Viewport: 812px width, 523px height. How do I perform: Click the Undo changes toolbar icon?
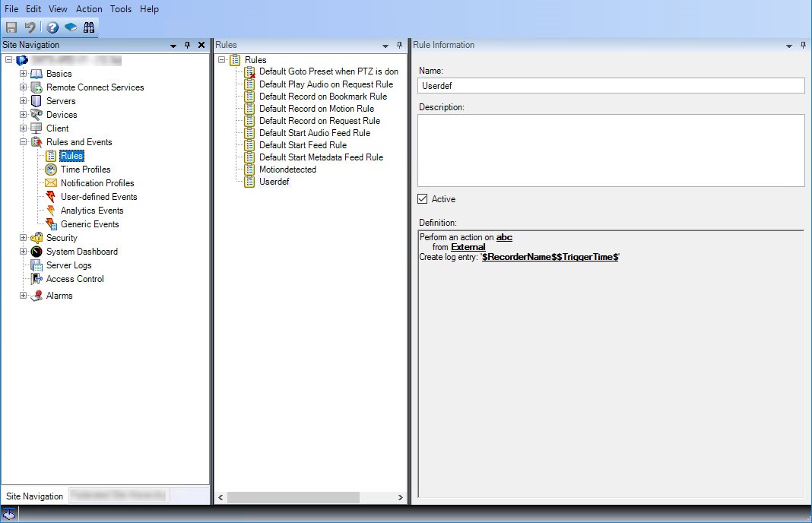click(x=30, y=27)
